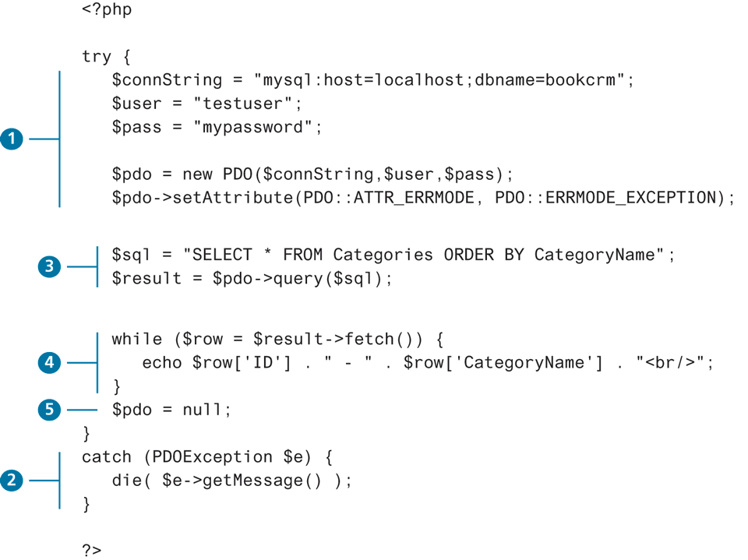Click the try keyword

97,57
